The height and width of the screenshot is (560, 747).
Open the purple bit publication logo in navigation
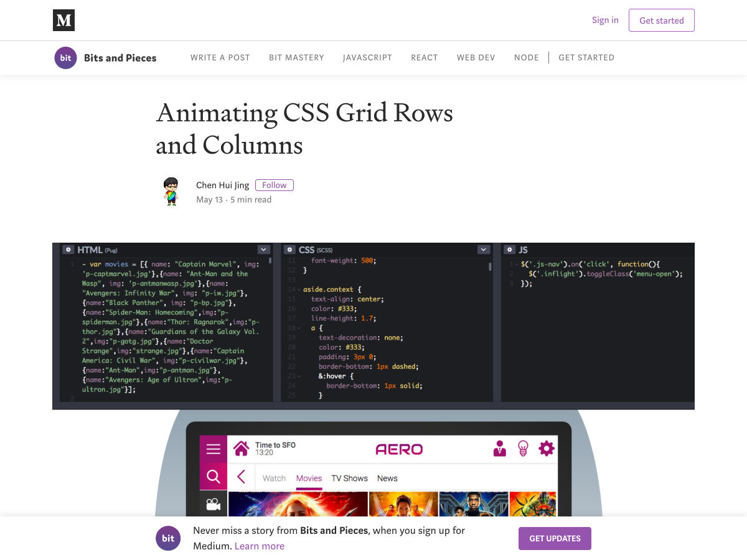tap(65, 58)
